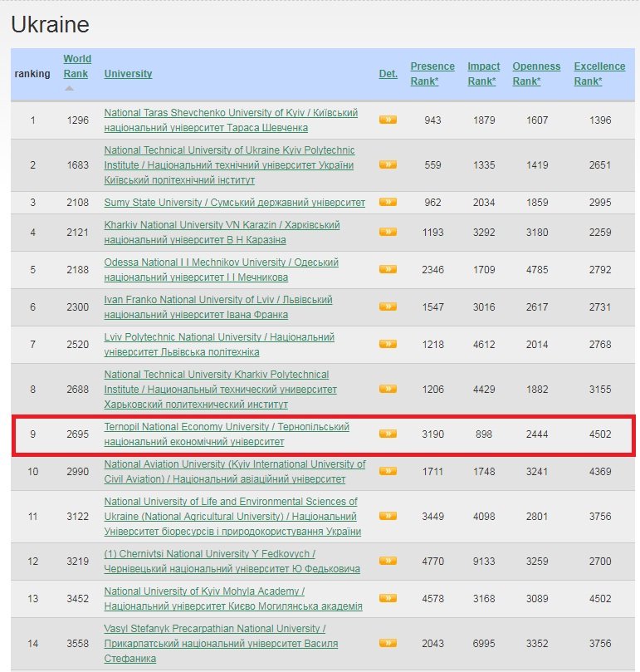Open Ternopil National Economy University link
Screen dimensions: 640x672
coord(227,434)
